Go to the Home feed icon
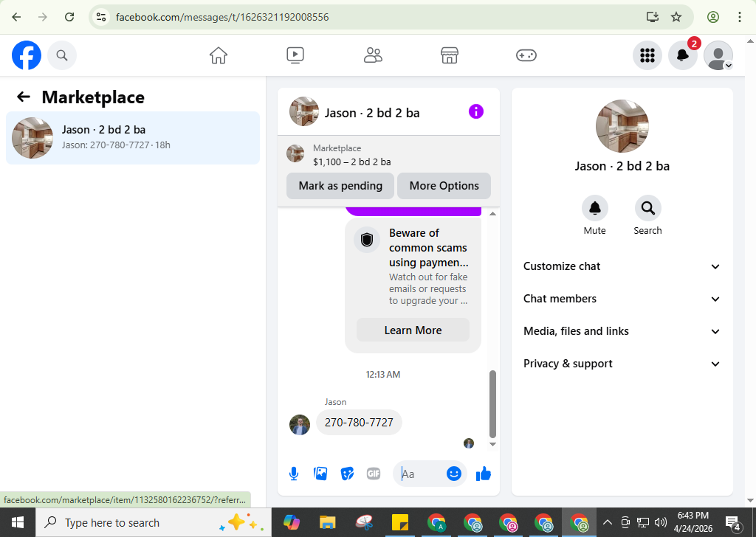 (x=219, y=55)
